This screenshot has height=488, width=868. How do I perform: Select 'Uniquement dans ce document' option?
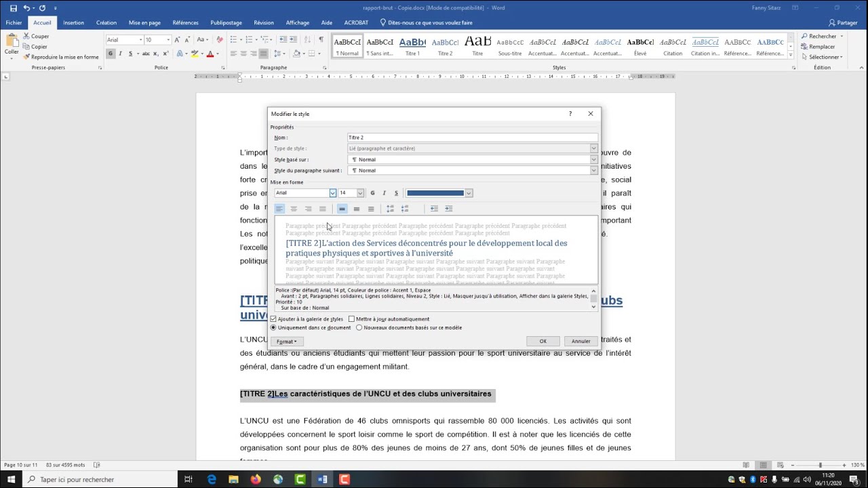(x=273, y=327)
